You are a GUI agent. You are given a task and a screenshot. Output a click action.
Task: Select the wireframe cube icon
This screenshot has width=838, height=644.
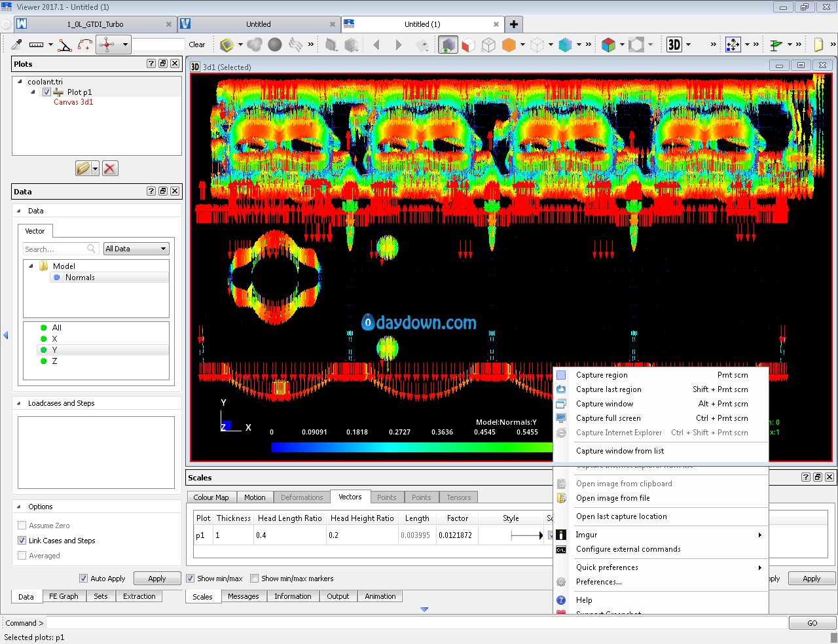[x=488, y=45]
